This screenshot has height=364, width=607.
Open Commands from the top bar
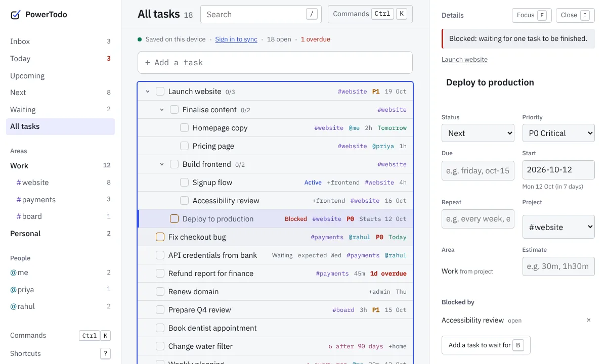tap(370, 14)
